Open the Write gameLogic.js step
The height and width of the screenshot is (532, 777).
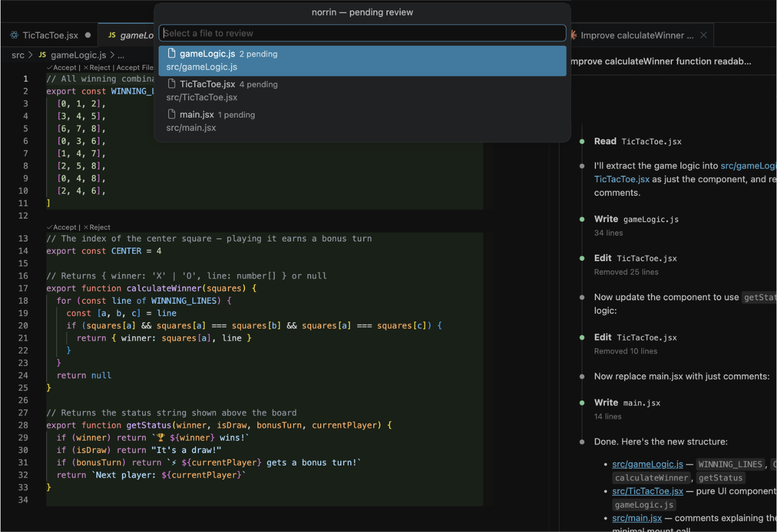tap(636, 219)
